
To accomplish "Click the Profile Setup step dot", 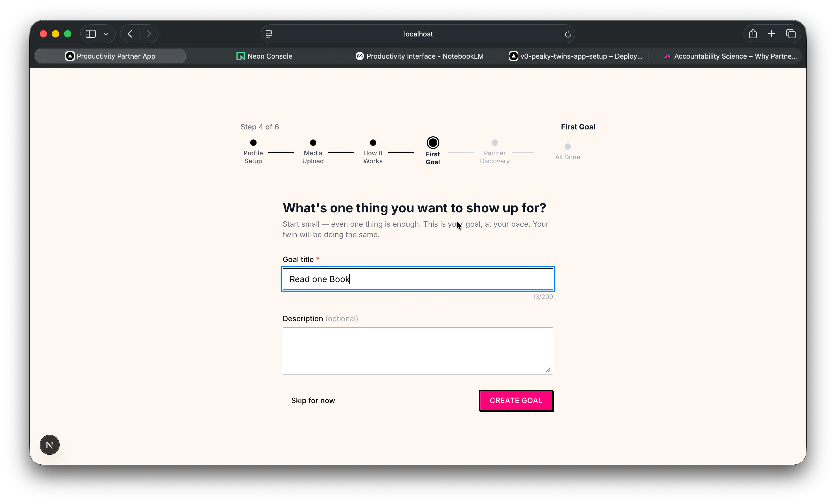I will [253, 142].
